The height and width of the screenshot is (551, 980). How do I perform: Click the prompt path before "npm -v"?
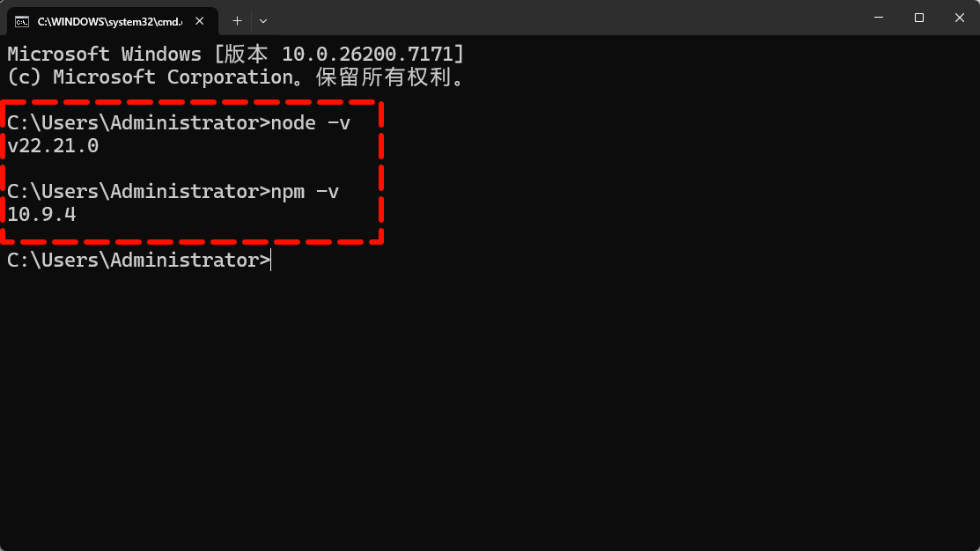click(137, 192)
